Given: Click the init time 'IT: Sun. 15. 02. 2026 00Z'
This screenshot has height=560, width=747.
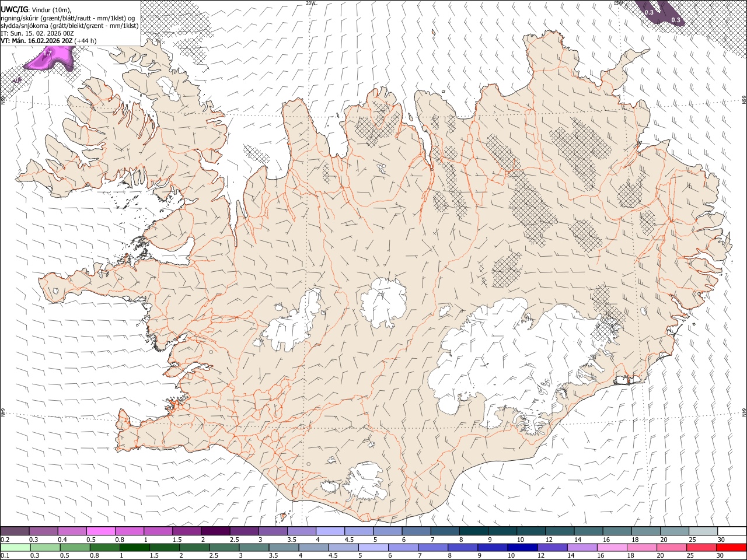Looking at the screenshot, I should coord(37,33).
